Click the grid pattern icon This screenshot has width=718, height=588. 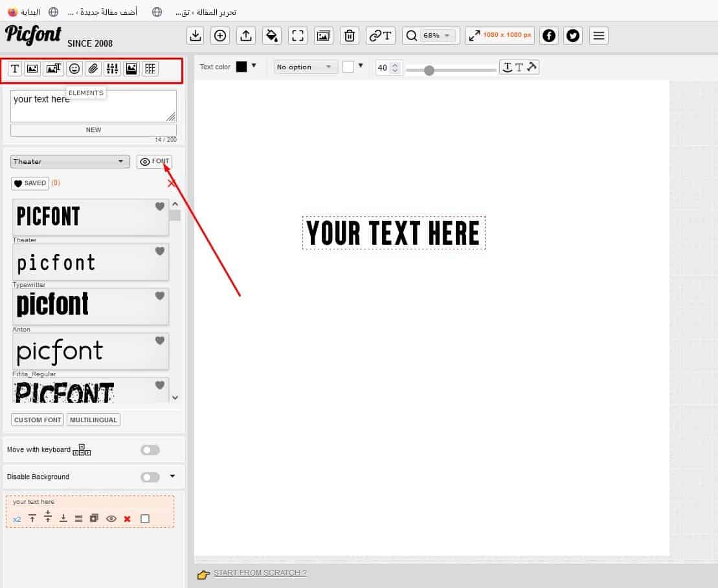150,69
